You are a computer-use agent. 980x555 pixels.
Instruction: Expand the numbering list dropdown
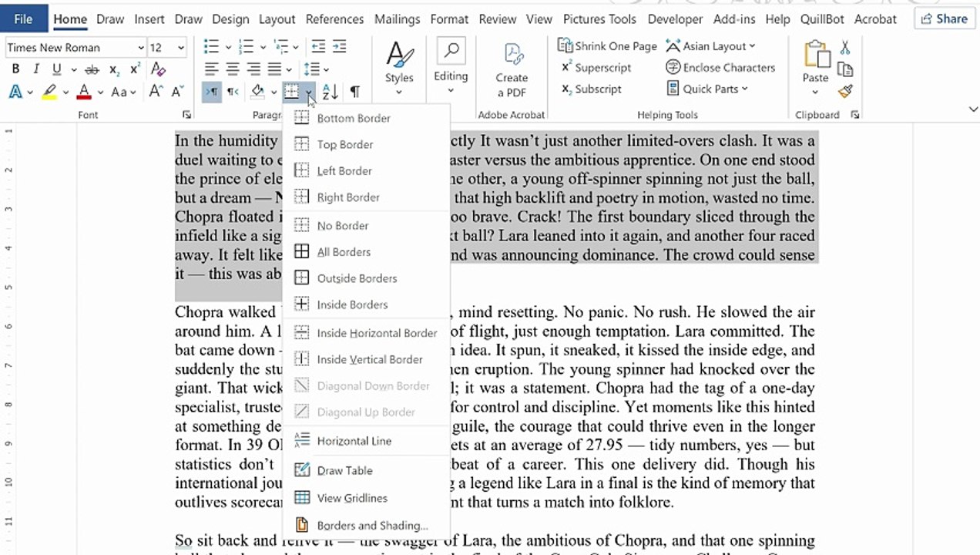pyautogui.click(x=261, y=47)
